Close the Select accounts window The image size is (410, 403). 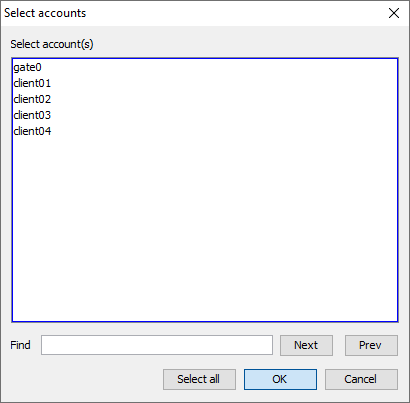coord(394,13)
